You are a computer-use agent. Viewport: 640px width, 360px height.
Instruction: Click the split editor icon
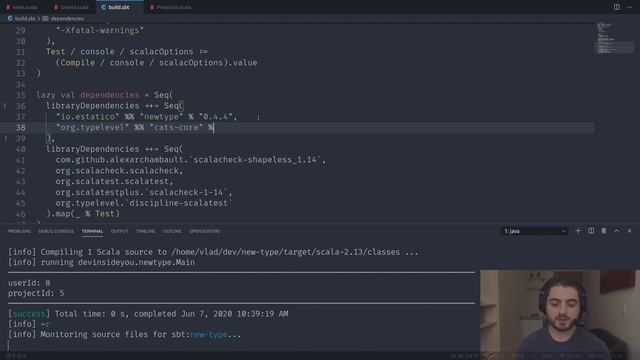(617, 7)
